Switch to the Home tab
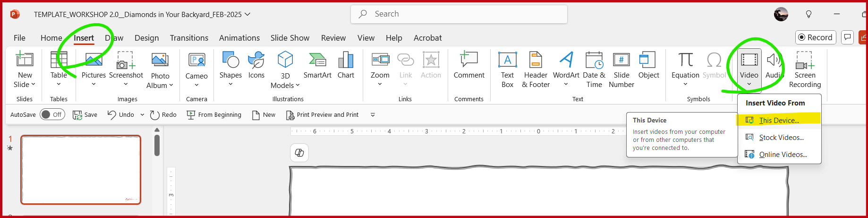The width and height of the screenshot is (868, 218). click(51, 38)
